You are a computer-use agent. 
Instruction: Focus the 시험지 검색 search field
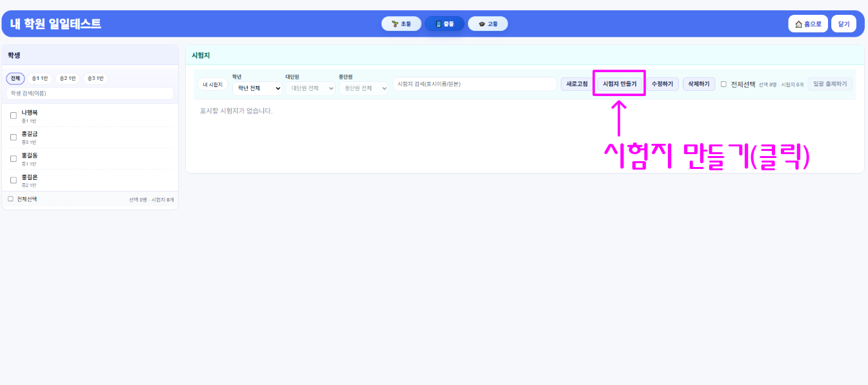[x=474, y=84]
